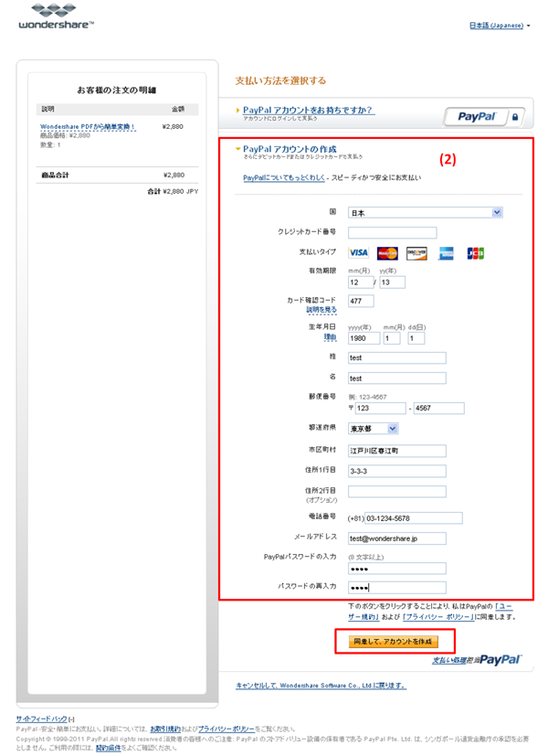This screenshot has height=756, width=548.
Task: Open 契約条件 link in footer
Action: (108, 749)
